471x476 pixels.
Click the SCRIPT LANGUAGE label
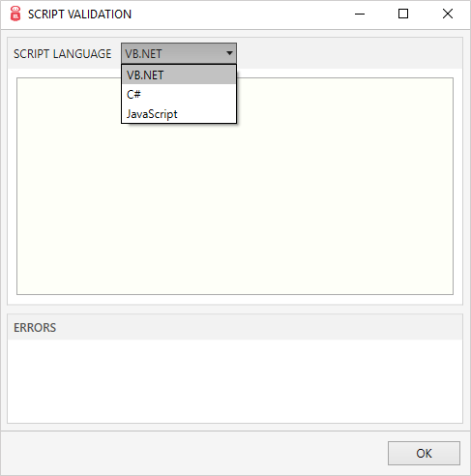[63, 53]
